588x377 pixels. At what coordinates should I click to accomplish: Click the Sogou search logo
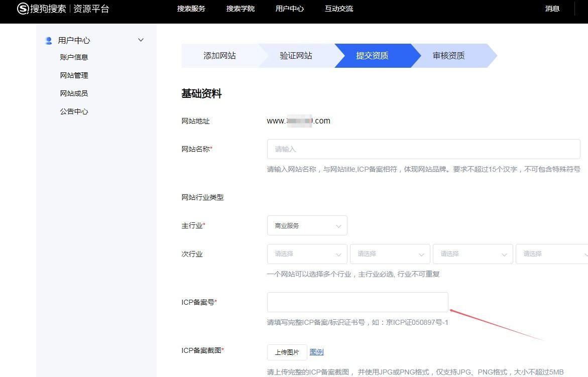pos(42,8)
